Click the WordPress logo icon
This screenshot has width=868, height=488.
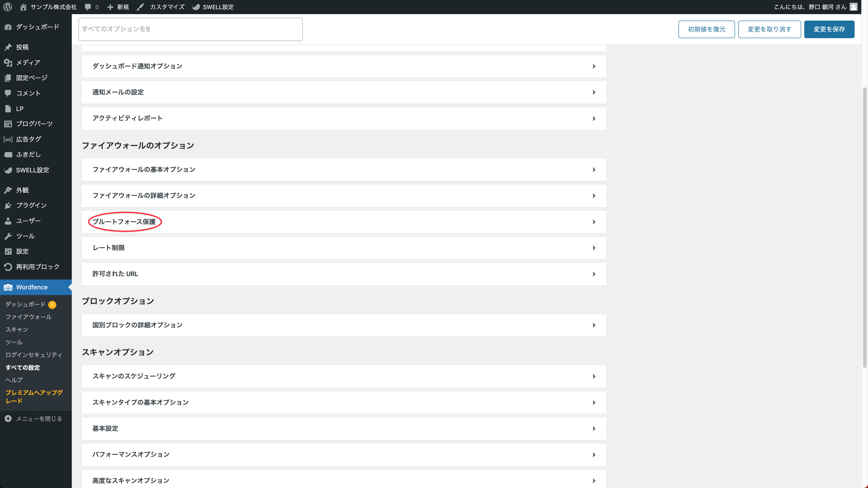pyautogui.click(x=8, y=7)
